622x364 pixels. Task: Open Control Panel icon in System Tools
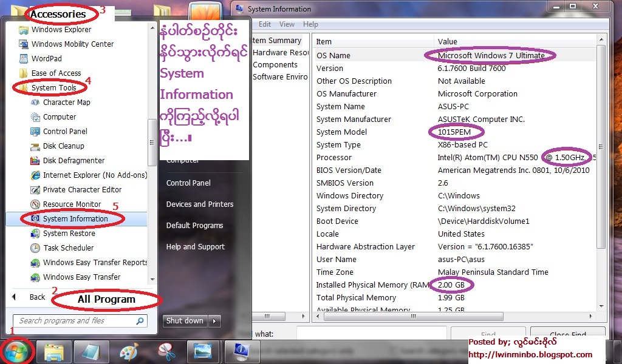point(35,132)
